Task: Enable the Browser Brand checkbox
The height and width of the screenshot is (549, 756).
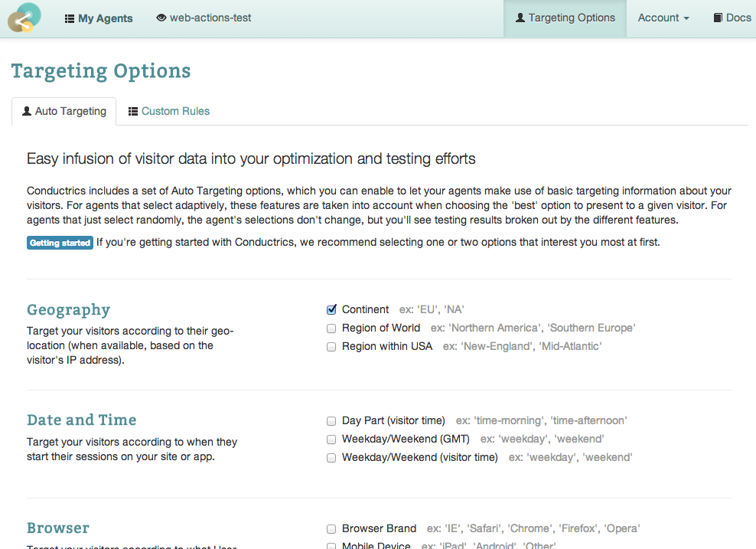Action: (331, 529)
